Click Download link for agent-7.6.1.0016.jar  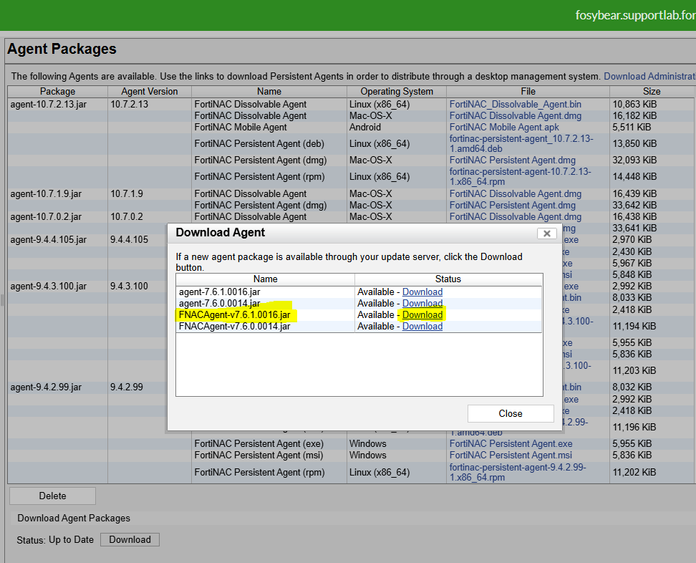[422, 292]
